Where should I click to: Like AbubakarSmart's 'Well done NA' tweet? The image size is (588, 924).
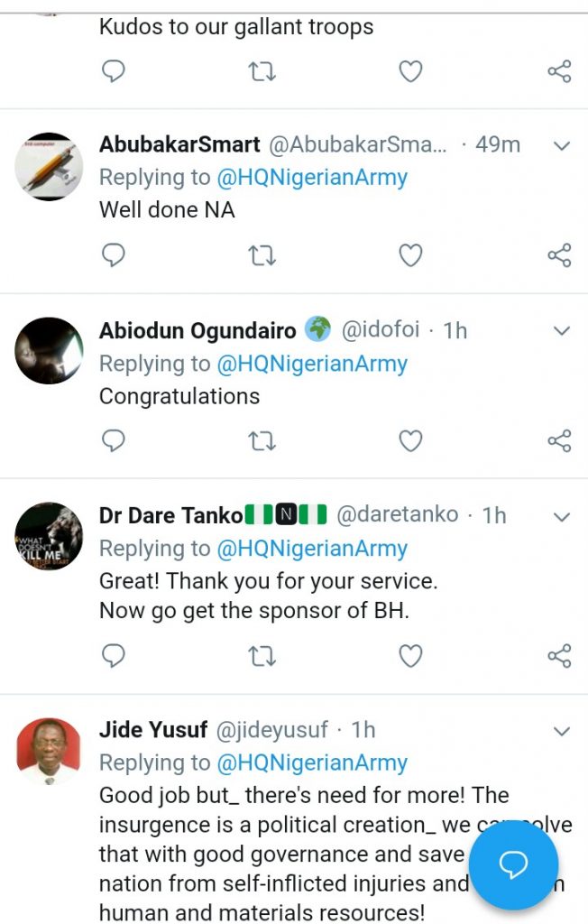[410, 255]
